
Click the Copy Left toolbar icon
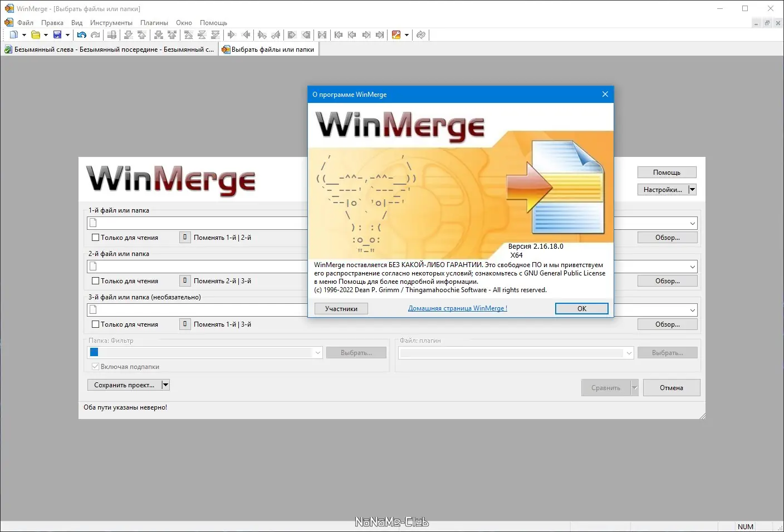[246, 35]
